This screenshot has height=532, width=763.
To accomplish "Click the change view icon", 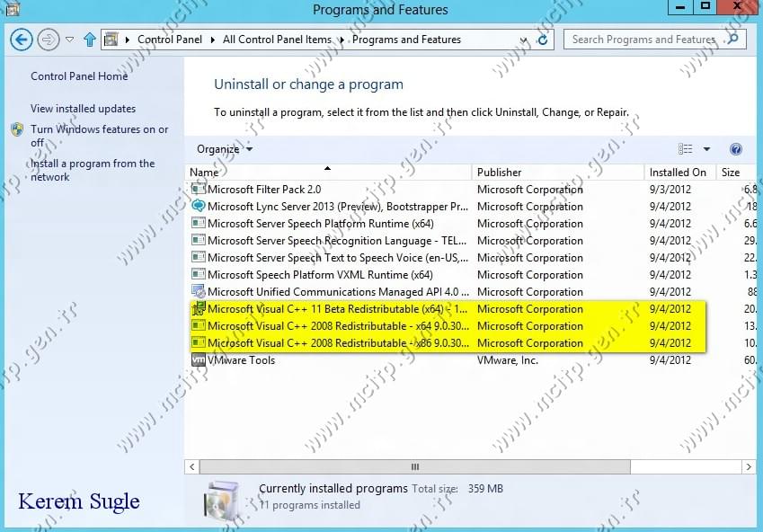I will [685, 149].
